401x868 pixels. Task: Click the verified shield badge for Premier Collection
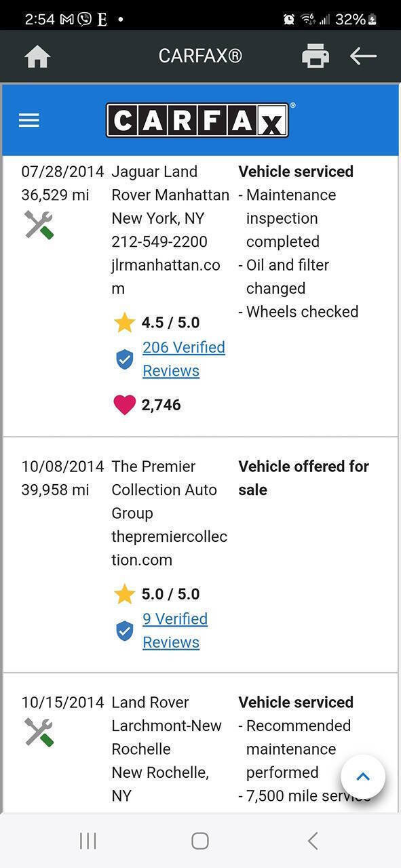pos(125,631)
